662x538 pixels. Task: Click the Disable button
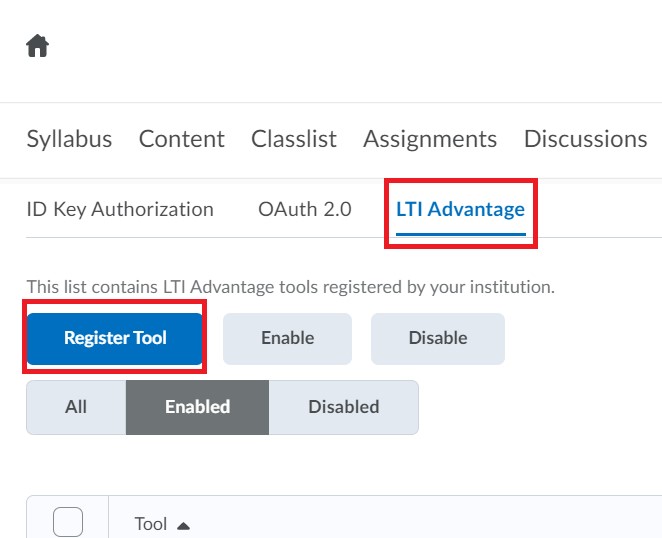pos(438,338)
